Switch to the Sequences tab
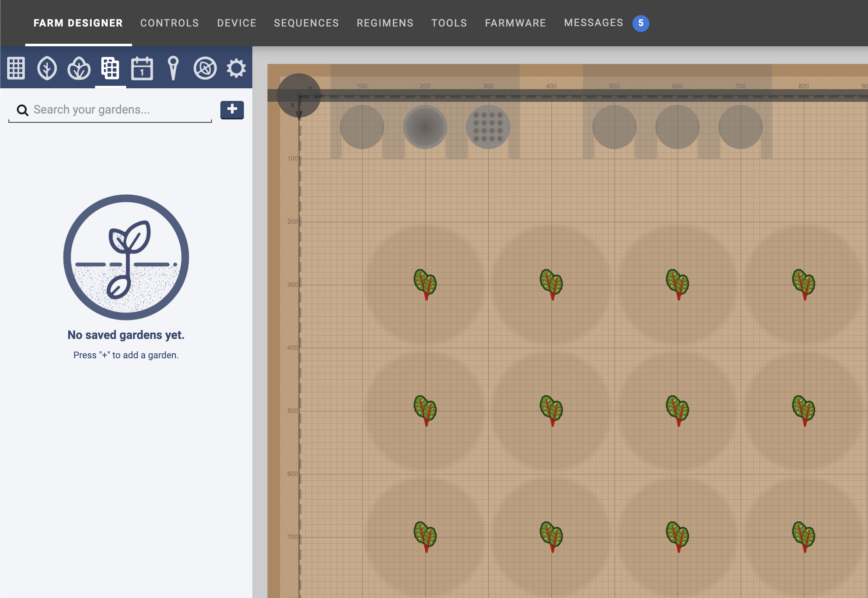Viewport: 868px width, 598px height. (306, 23)
